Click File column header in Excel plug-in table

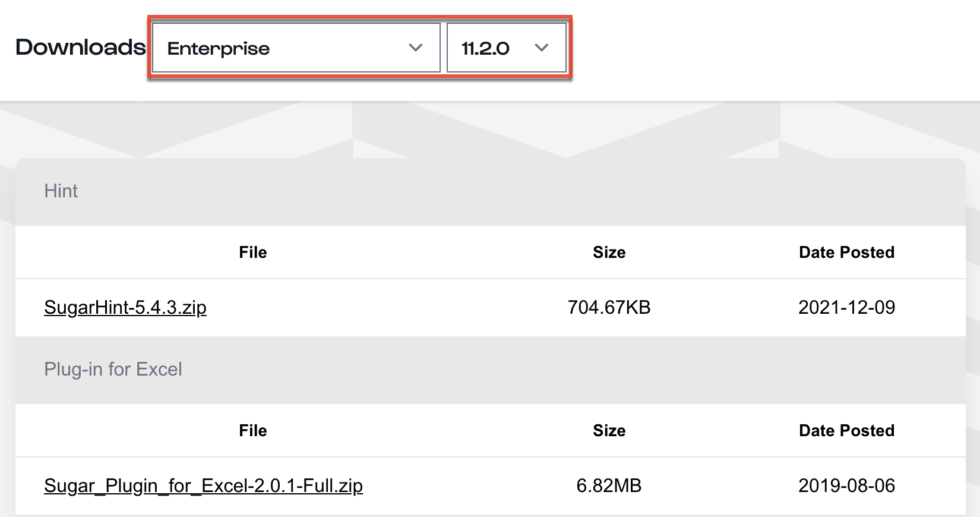click(x=253, y=430)
